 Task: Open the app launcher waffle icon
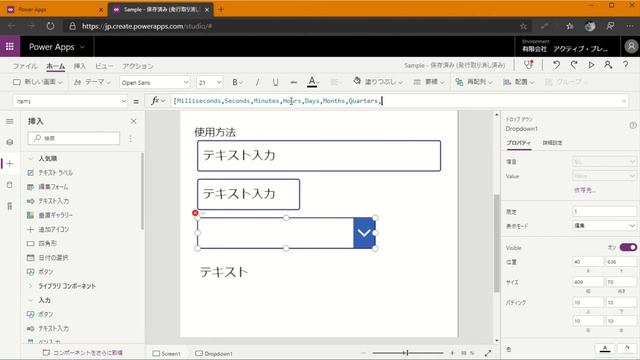click(x=10, y=47)
